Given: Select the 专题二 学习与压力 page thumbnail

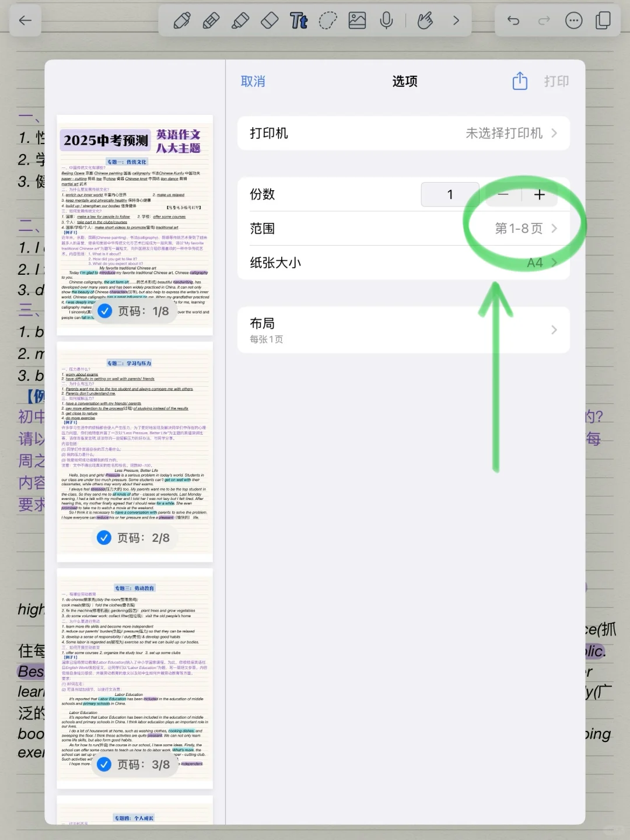Looking at the screenshot, I should click(135, 452).
